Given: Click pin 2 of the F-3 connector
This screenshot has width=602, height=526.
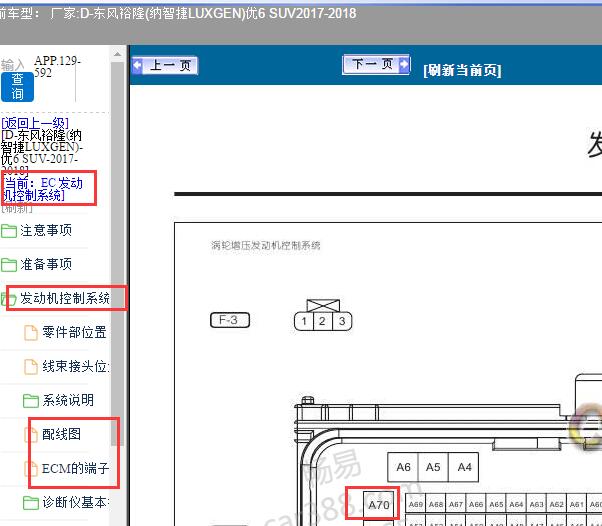Looking at the screenshot, I should (322, 321).
